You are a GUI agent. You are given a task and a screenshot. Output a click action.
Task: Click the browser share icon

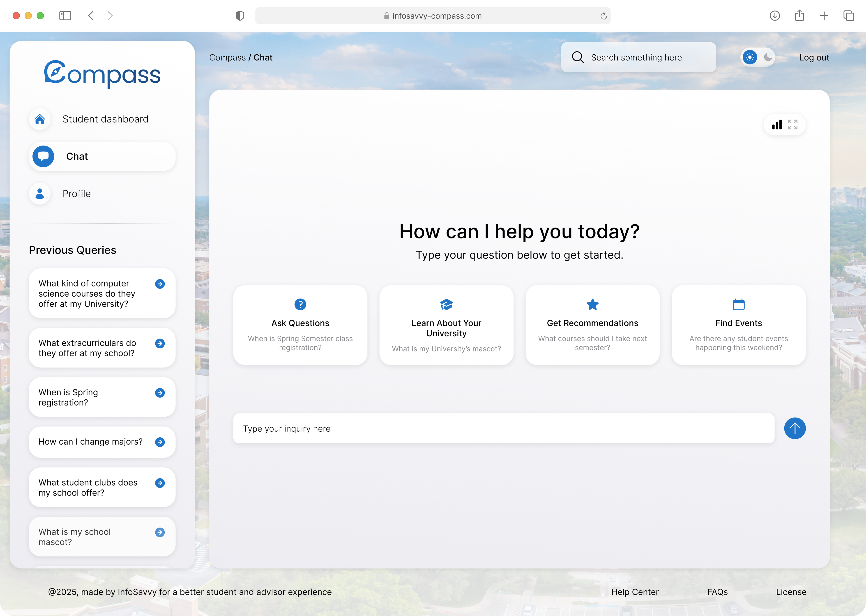799,16
